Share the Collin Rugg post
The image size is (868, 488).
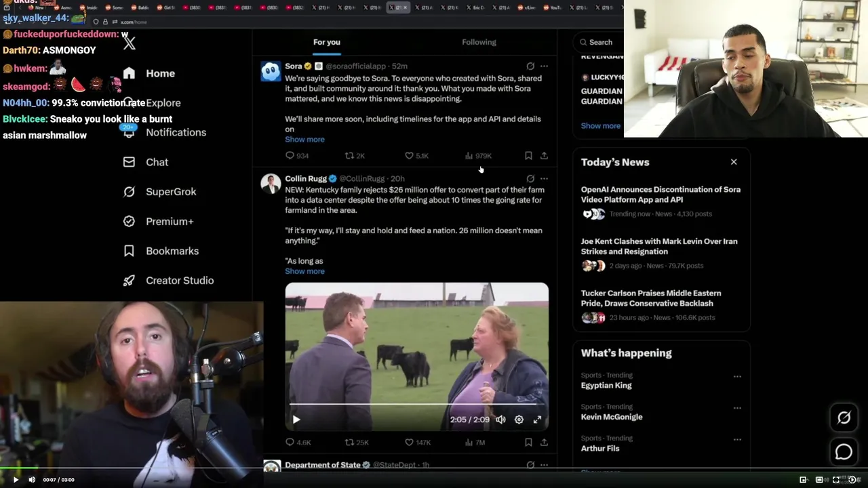click(544, 443)
